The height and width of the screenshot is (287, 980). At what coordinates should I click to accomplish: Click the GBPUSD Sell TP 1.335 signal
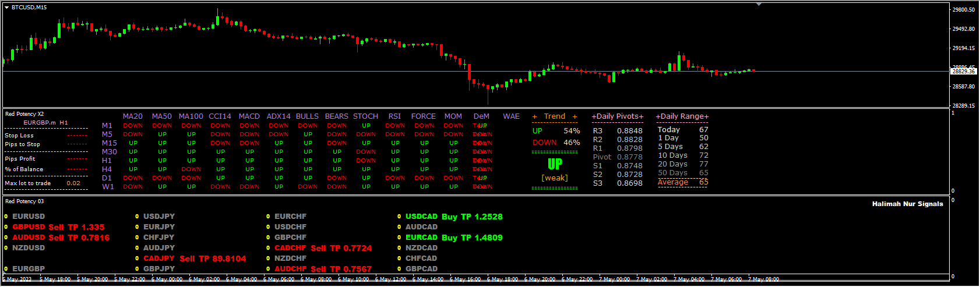[58, 227]
